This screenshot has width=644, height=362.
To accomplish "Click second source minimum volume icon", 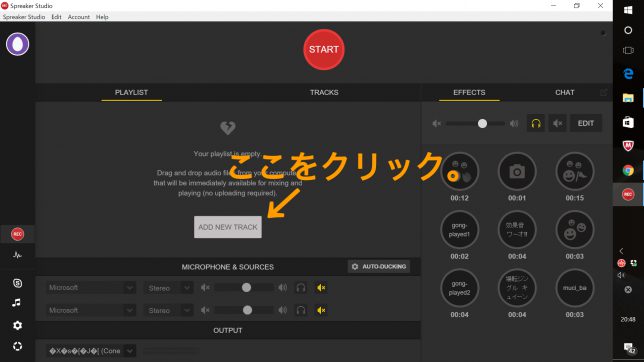I will pyautogui.click(x=205, y=310).
